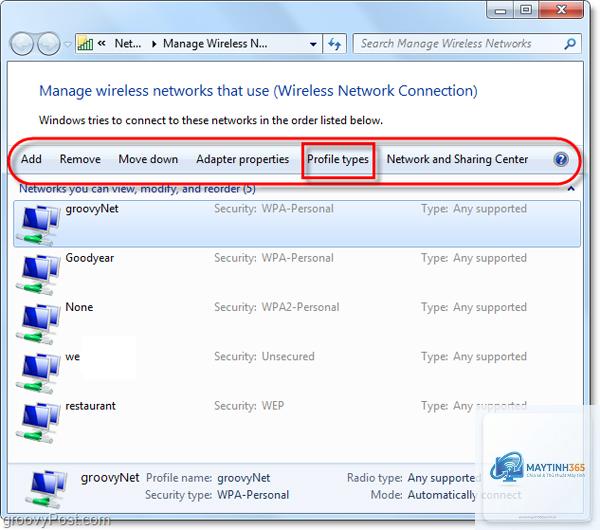Viewport: 600px width, 530px height.
Task: Open Network and Sharing Center
Action: coord(457,159)
